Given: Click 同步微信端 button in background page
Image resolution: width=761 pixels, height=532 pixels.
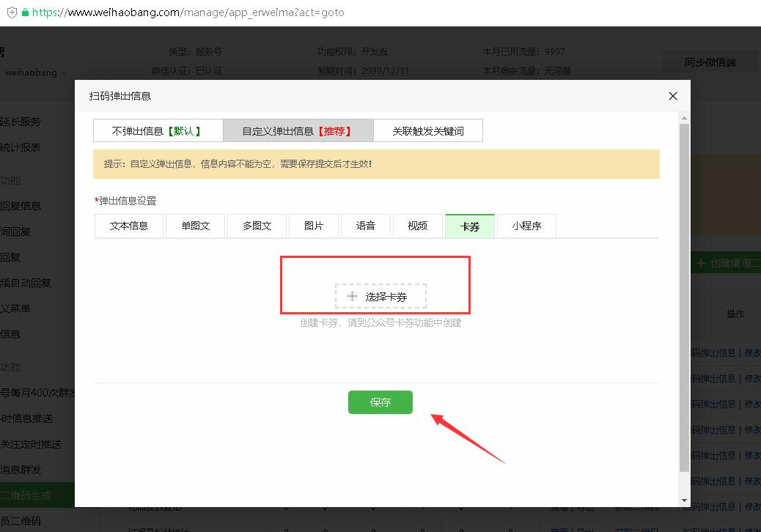Looking at the screenshot, I should (x=710, y=62).
